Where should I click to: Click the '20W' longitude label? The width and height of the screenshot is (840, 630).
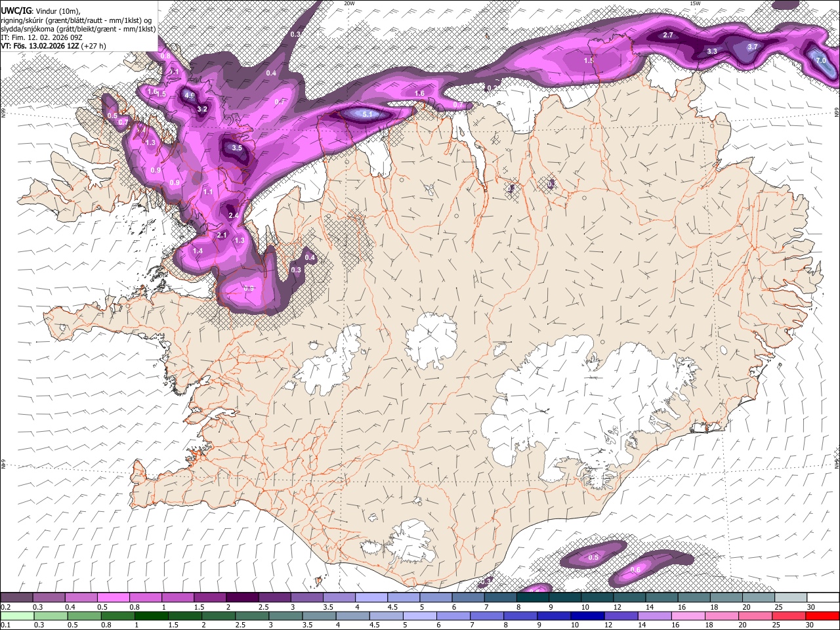pyautogui.click(x=349, y=3)
